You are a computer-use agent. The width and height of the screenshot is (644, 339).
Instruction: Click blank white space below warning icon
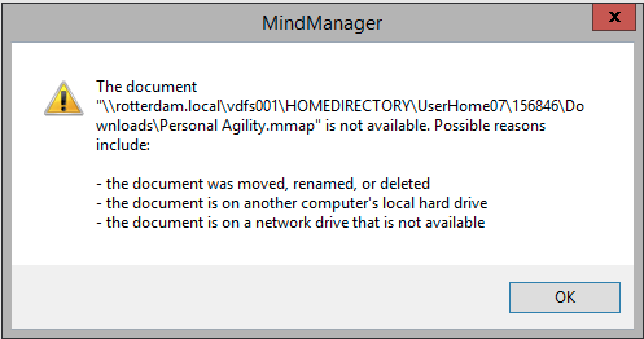[58, 194]
